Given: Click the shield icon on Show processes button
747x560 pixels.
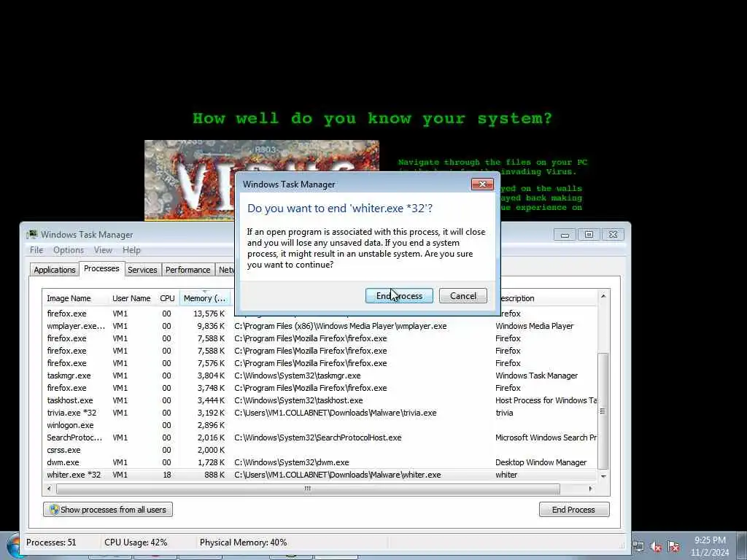Looking at the screenshot, I should tap(54, 510).
